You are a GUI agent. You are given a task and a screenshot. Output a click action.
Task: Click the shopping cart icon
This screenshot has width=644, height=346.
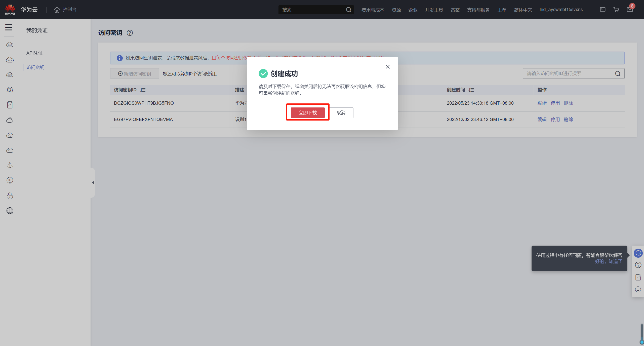tap(616, 10)
